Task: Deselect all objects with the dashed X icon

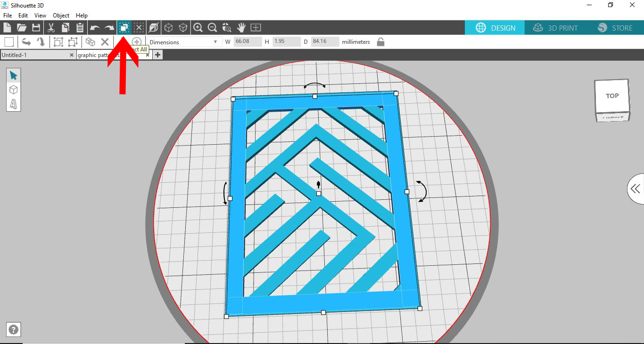Action: point(139,27)
